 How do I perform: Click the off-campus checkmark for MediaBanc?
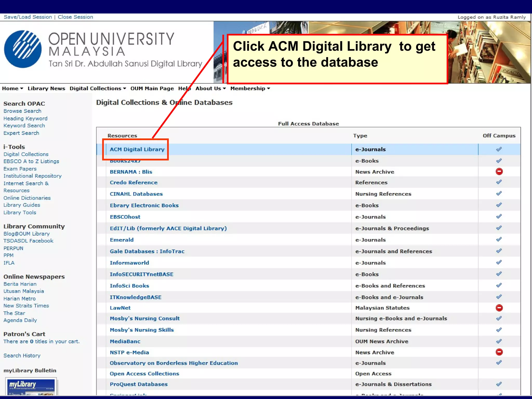click(499, 341)
